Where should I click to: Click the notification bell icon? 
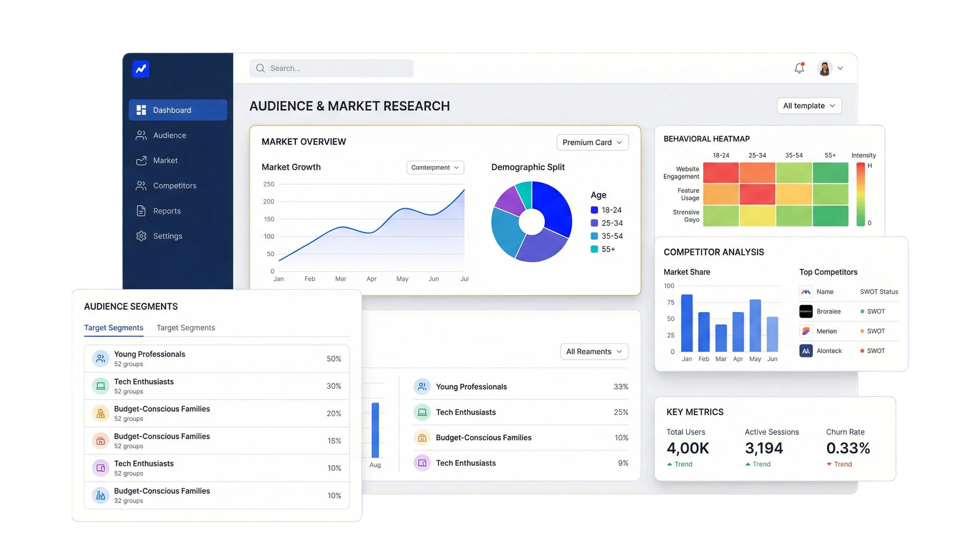click(799, 68)
